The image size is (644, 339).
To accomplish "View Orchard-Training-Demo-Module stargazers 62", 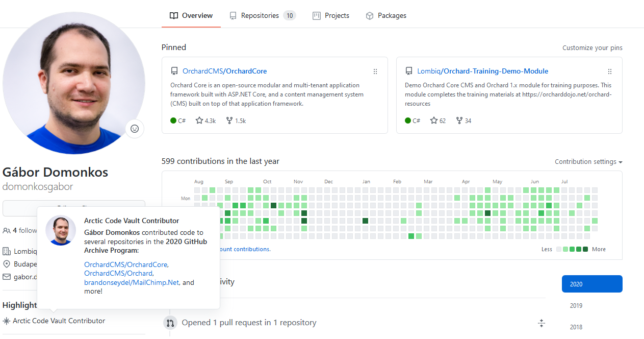I will pyautogui.click(x=438, y=121).
